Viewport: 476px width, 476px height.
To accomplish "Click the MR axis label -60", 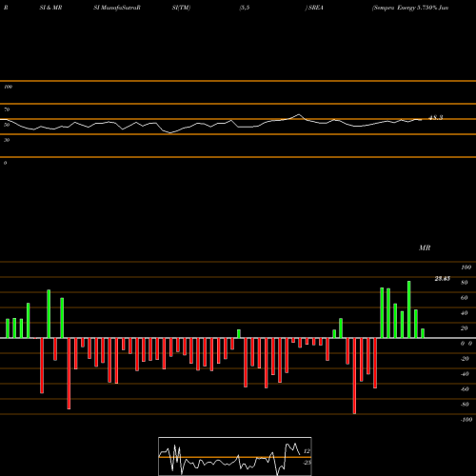I will pos(465,389).
